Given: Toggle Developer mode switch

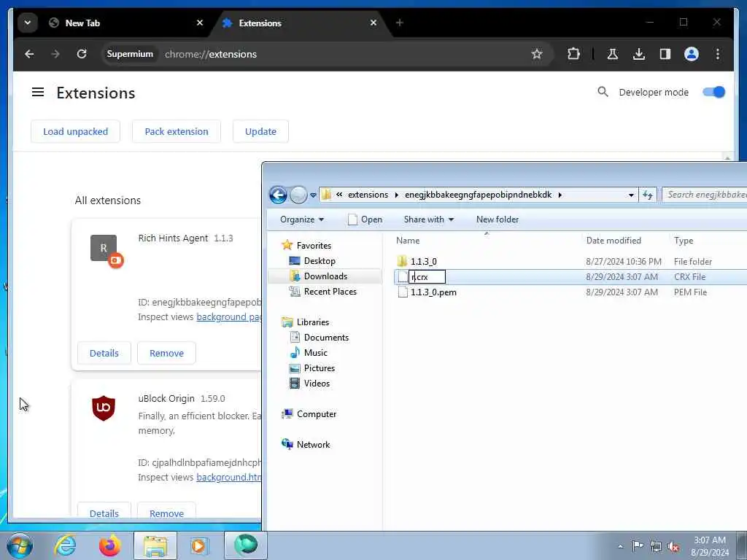Looking at the screenshot, I should pyautogui.click(x=713, y=93).
